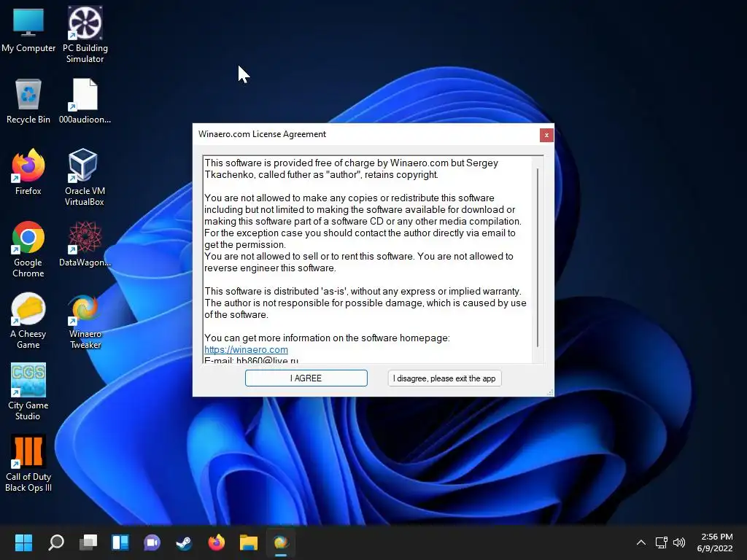The width and height of the screenshot is (747, 560).
Task: Open the https://winaero.com link
Action: coord(246,349)
